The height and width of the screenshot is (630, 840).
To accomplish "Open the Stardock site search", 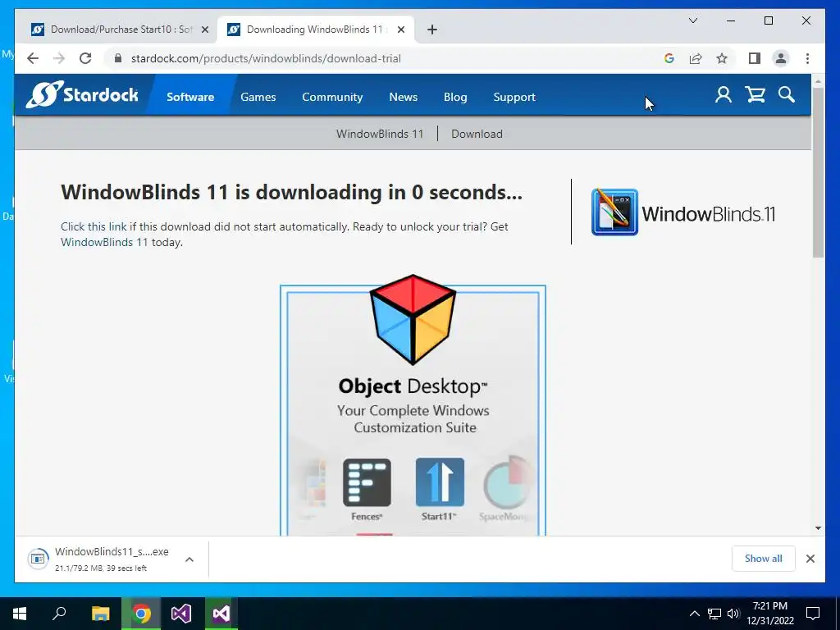I will [787, 95].
